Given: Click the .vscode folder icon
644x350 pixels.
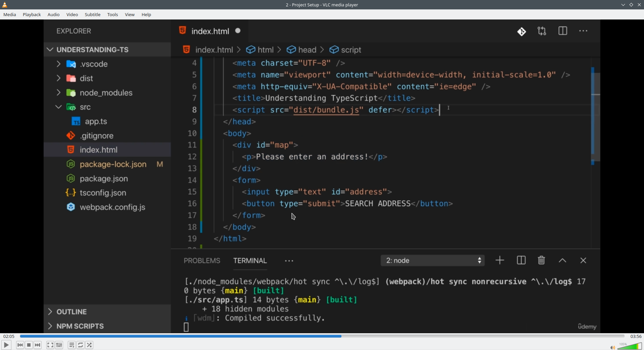Looking at the screenshot, I should 71,64.
